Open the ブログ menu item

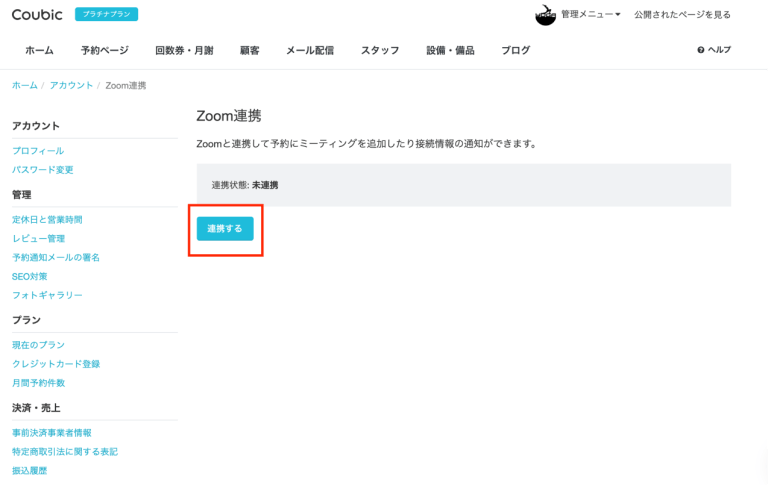point(515,50)
